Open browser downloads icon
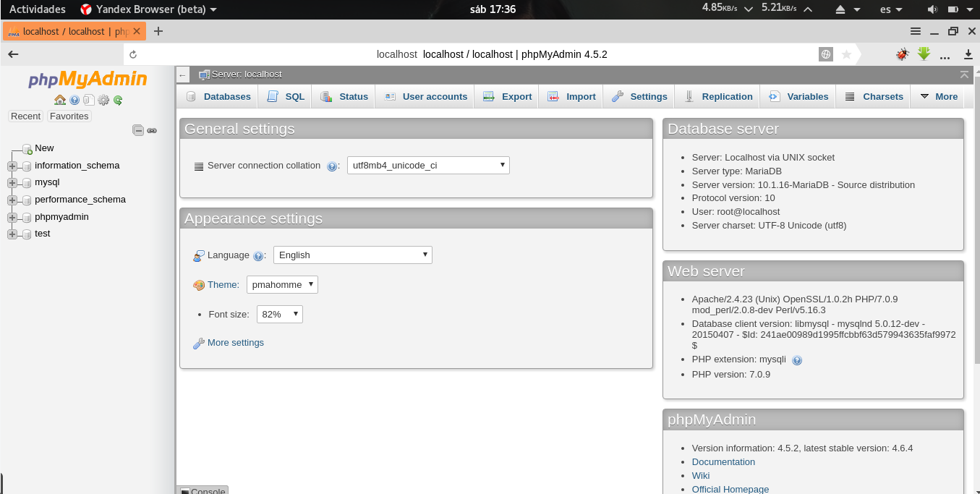This screenshot has width=980, height=494. click(x=968, y=54)
